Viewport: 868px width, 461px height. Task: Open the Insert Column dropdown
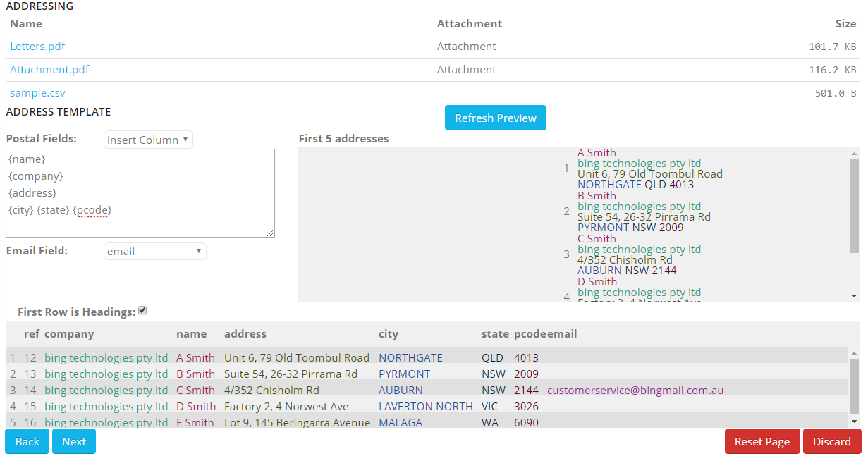[148, 140]
